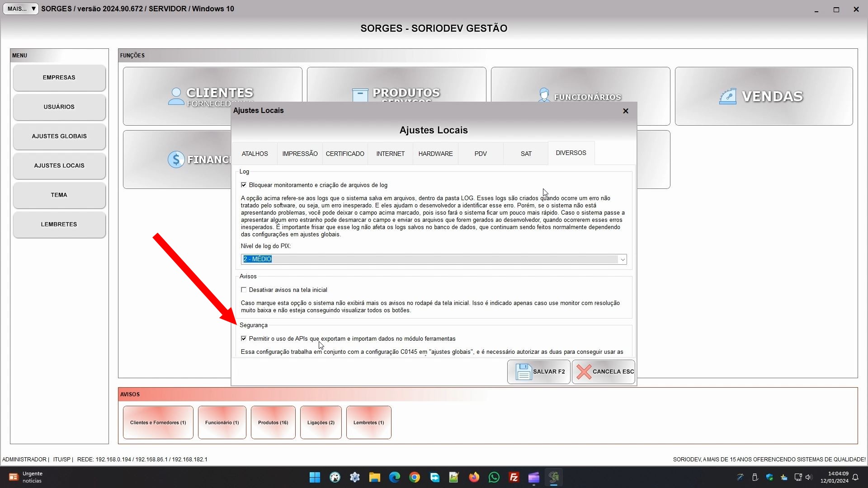Open the news widget Urgente notícias

click(x=26, y=477)
